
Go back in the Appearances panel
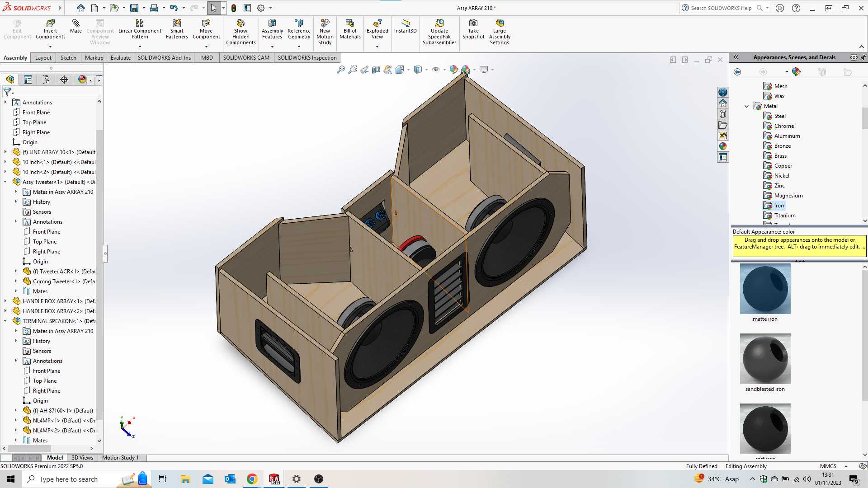tap(737, 72)
